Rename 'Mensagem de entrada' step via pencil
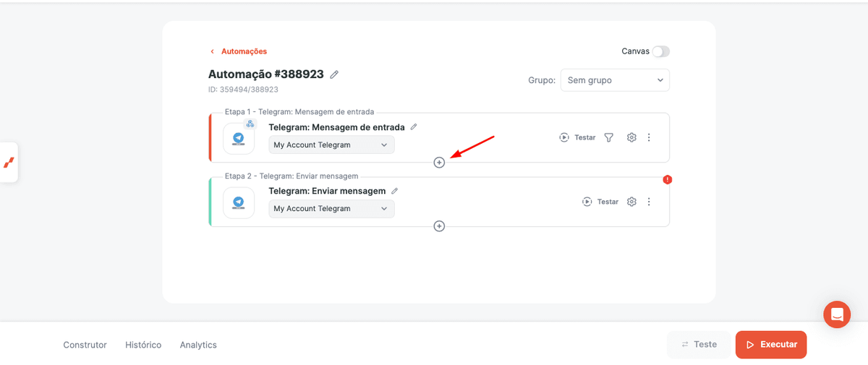Viewport: 868px width, 365px height. [x=414, y=126]
